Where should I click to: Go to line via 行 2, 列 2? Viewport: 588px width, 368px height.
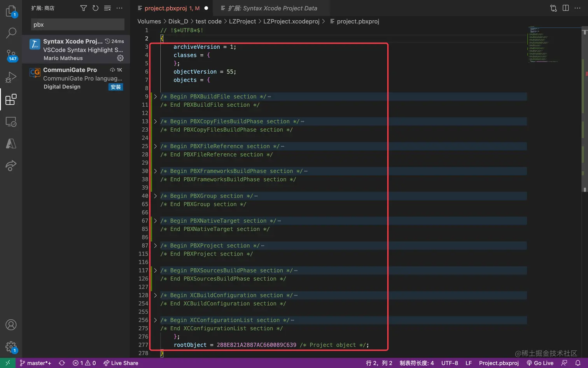click(379, 363)
